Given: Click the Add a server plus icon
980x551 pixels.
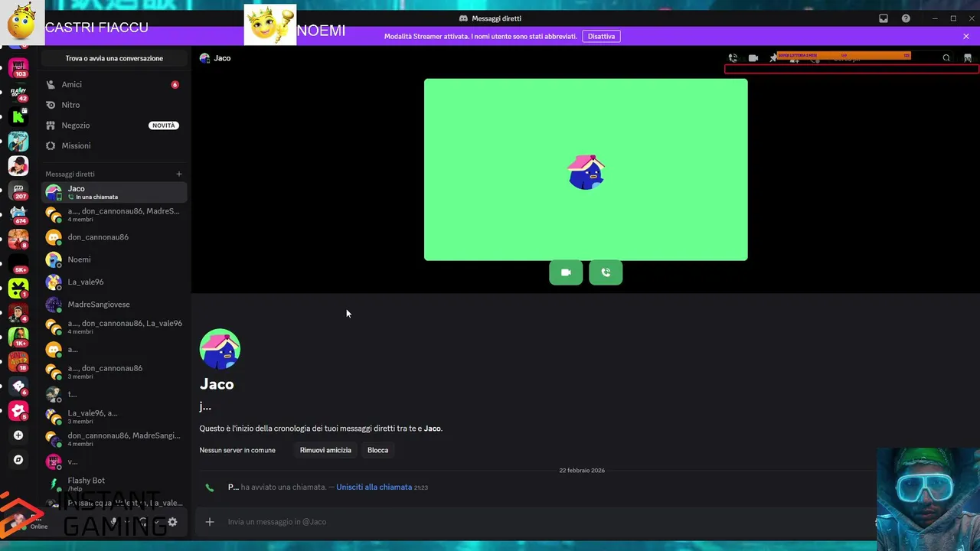Looking at the screenshot, I should coord(18,435).
